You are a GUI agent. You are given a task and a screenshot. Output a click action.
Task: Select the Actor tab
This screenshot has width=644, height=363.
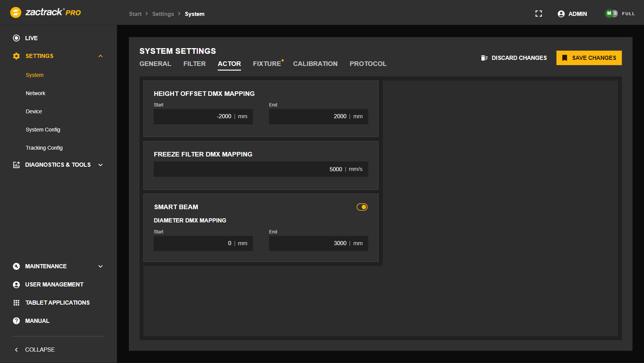click(229, 64)
